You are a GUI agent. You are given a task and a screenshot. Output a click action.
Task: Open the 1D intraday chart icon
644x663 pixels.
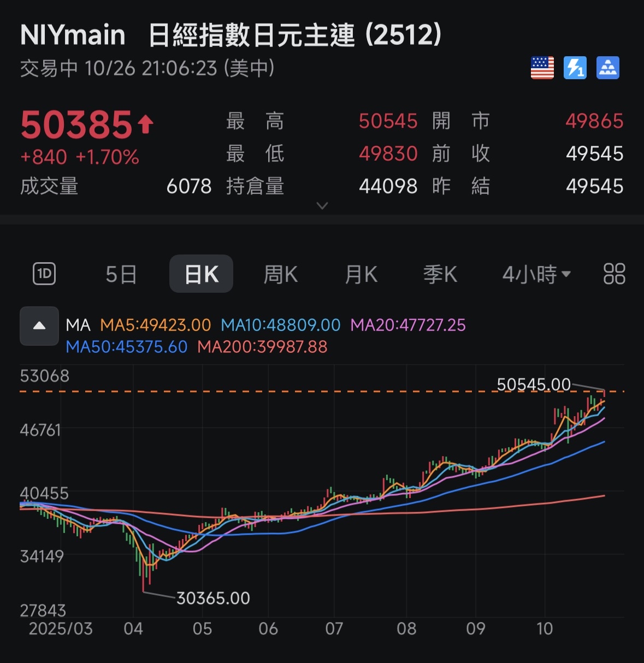[44, 274]
